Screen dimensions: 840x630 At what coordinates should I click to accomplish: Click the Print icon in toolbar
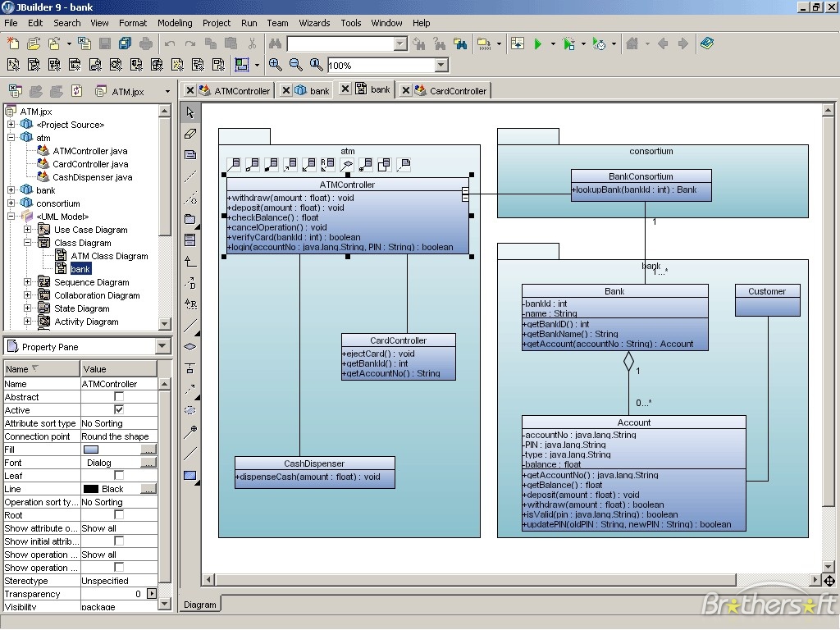click(146, 43)
